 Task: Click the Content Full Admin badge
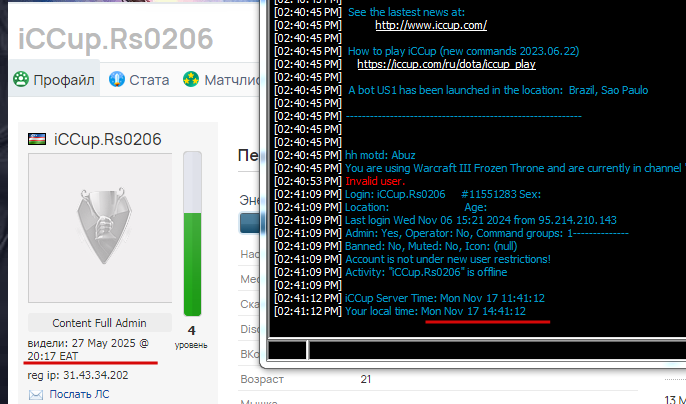coord(100,323)
